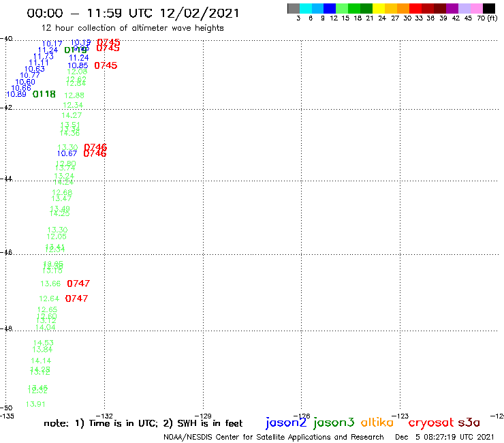The height and width of the screenshot is (443, 504).
Task: Click the wave height value 12.64
Action: point(49,299)
